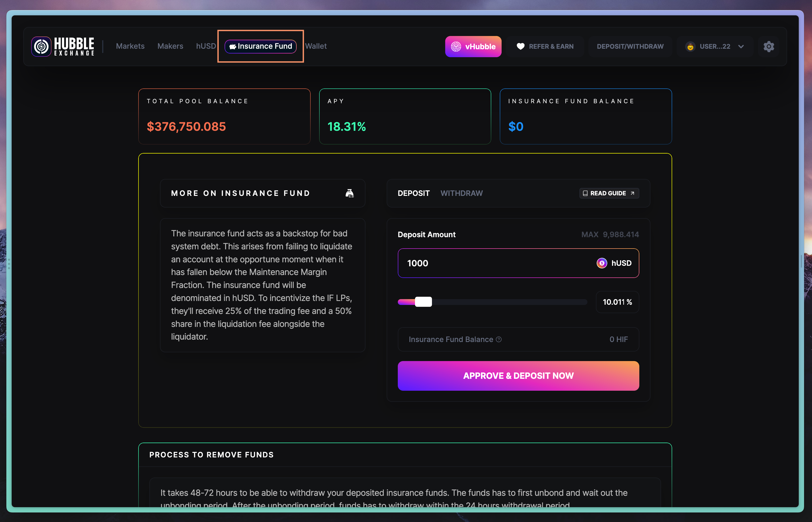Click the external arrow icon in Read Guide
812x522 pixels.
pos(632,193)
